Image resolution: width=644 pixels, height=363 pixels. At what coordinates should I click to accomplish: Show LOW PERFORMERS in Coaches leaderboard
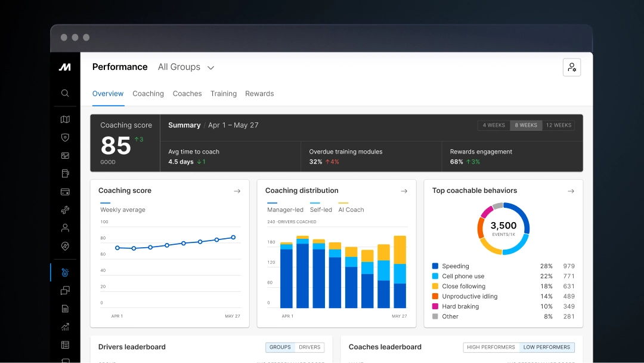pos(547,347)
